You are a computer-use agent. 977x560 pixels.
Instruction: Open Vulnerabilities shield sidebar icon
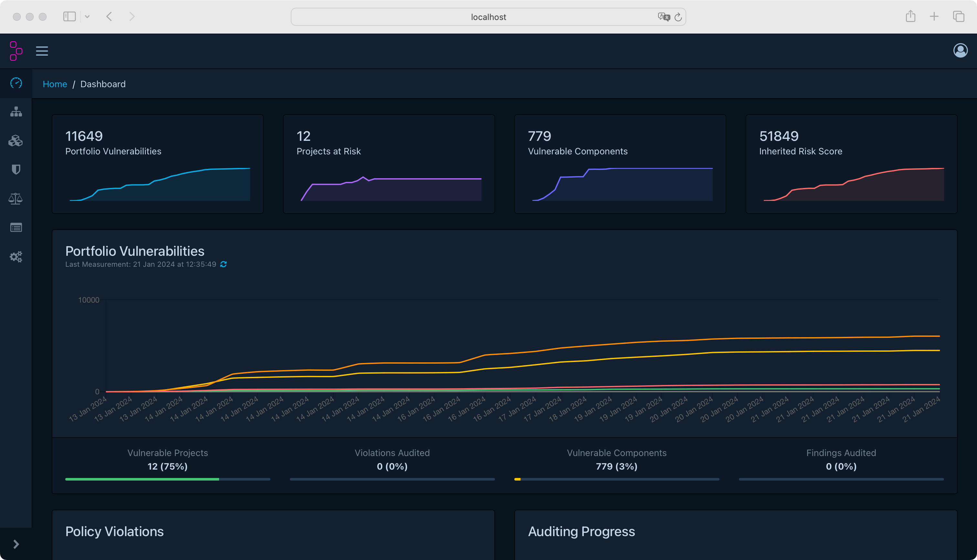(x=16, y=170)
